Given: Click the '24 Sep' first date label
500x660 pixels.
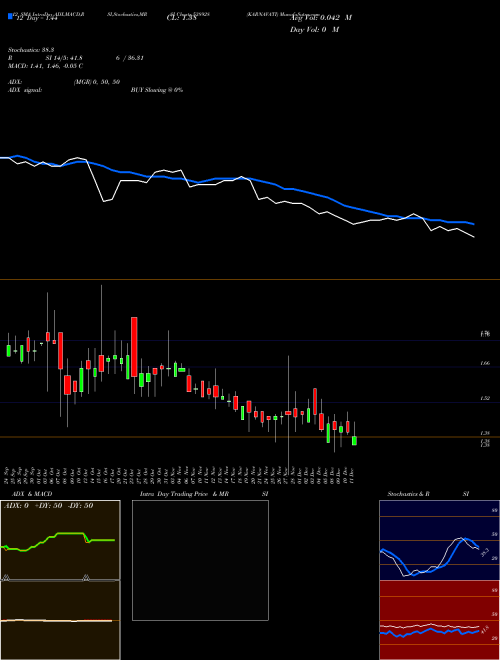Looking at the screenshot, I should pos(8,475).
